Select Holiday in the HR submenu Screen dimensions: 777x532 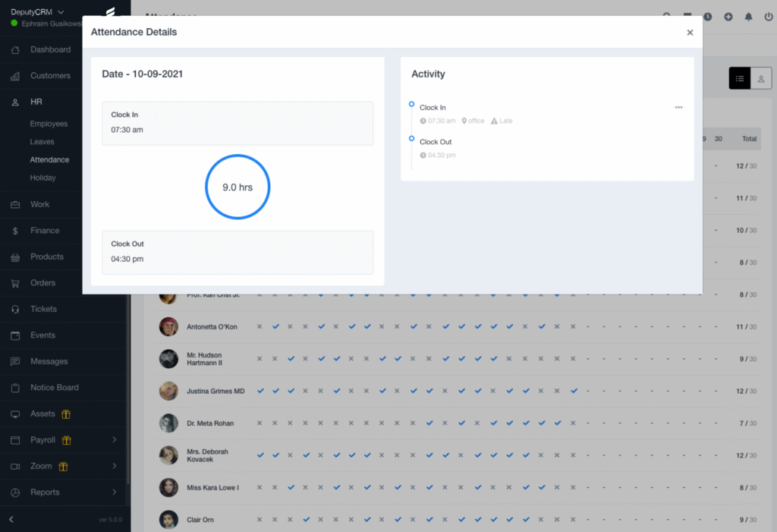pos(42,178)
